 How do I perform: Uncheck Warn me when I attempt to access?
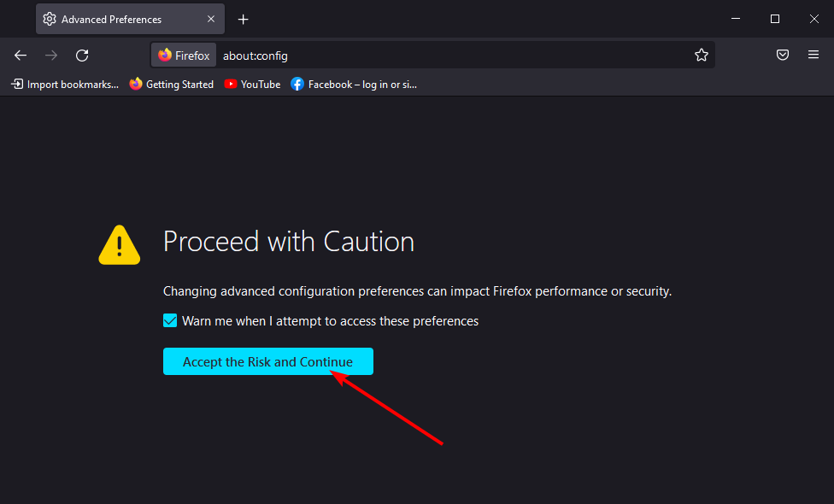pyautogui.click(x=170, y=320)
